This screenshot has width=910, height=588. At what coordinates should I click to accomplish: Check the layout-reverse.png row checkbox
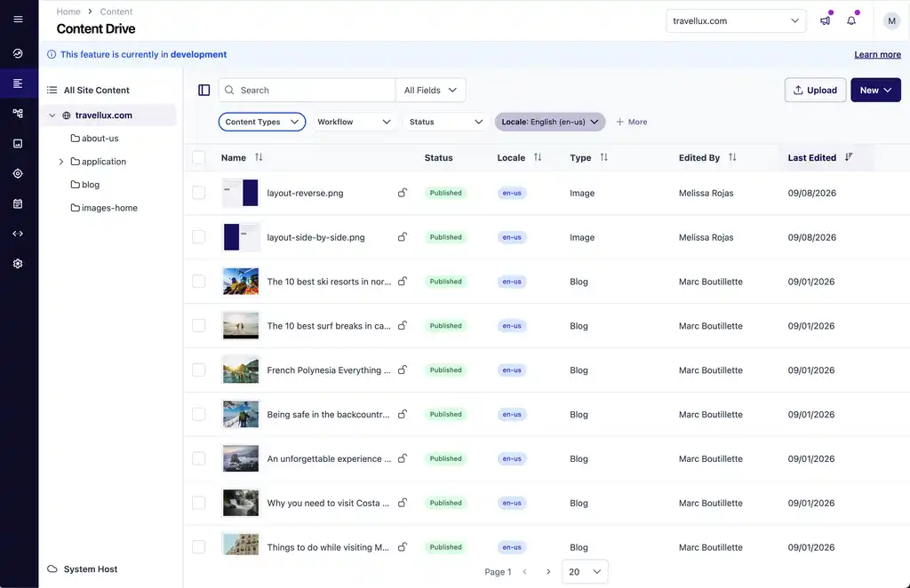coord(198,193)
